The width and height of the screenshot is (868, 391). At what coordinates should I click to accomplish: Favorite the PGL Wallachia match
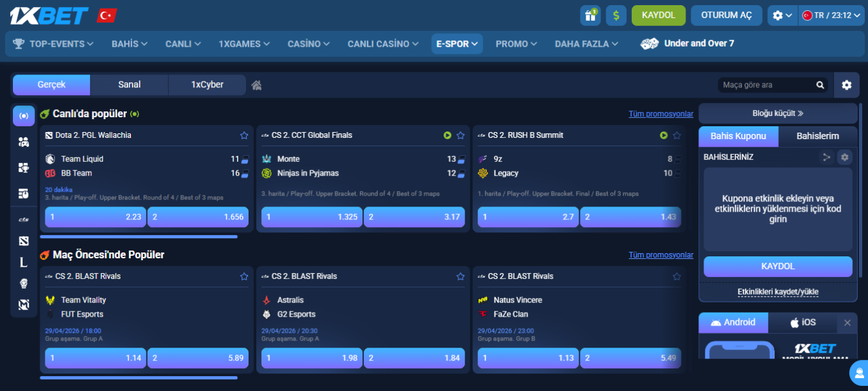pos(244,135)
